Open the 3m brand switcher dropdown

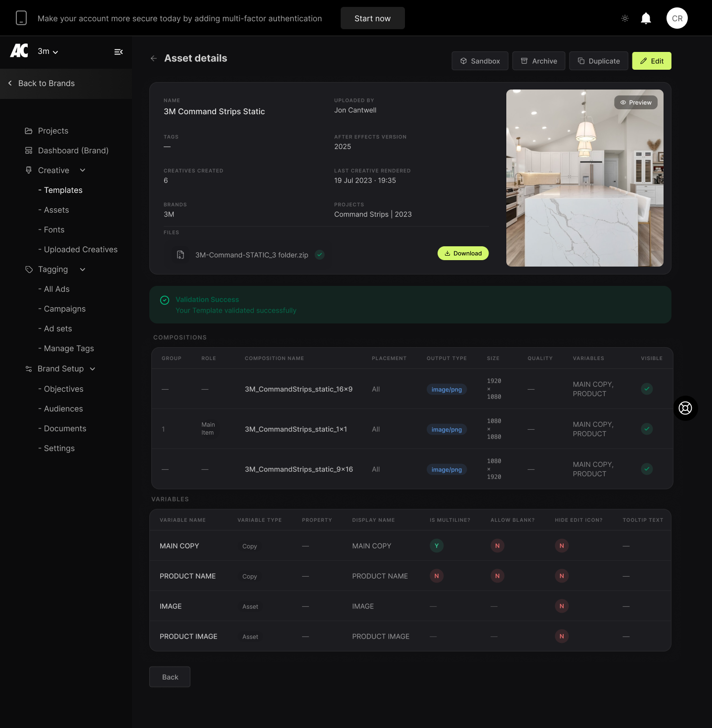48,51
